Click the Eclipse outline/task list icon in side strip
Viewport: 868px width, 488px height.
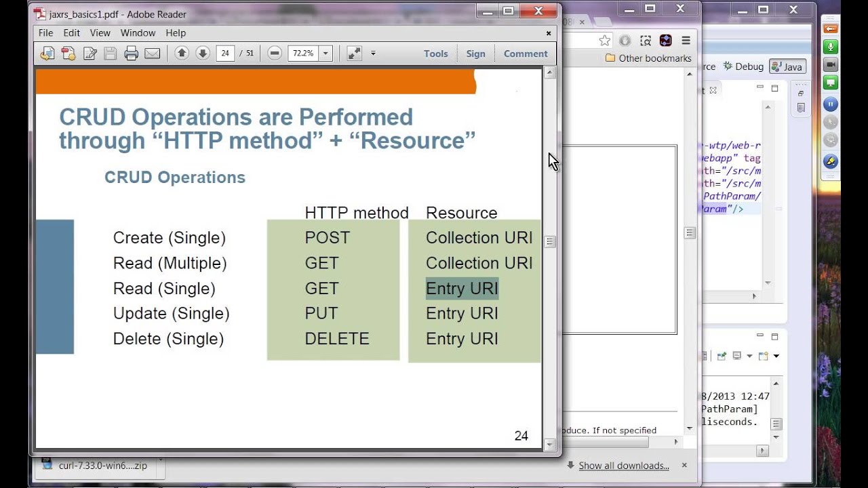801,108
